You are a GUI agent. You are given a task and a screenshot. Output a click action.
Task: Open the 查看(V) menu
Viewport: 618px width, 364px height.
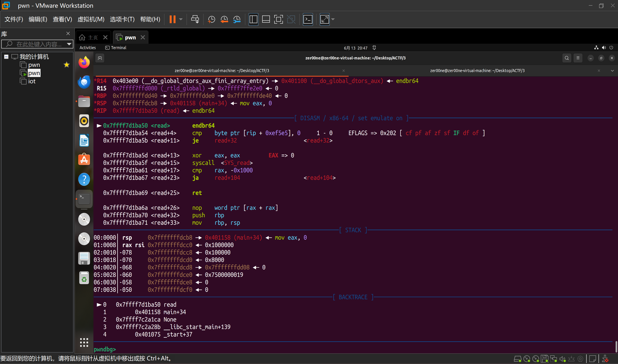click(62, 19)
